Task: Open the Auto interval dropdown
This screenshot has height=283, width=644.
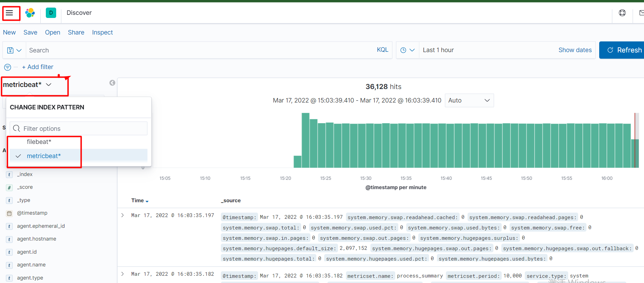Action: point(469,100)
